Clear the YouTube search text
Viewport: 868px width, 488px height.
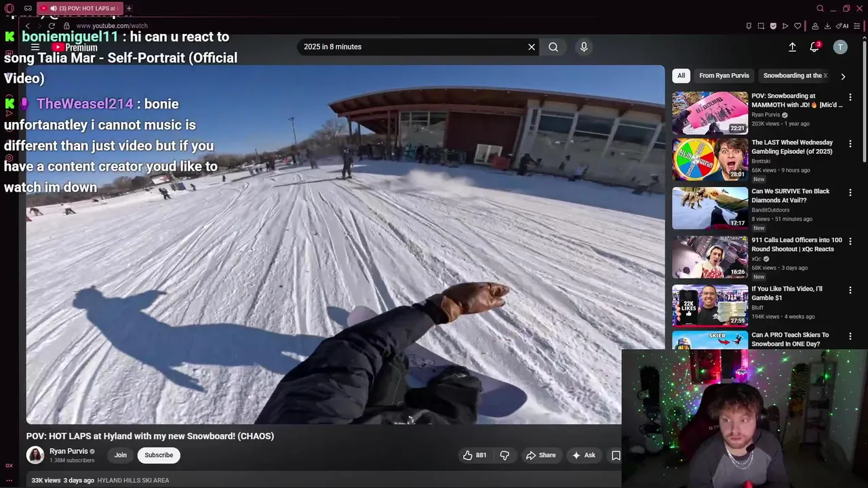(x=532, y=47)
